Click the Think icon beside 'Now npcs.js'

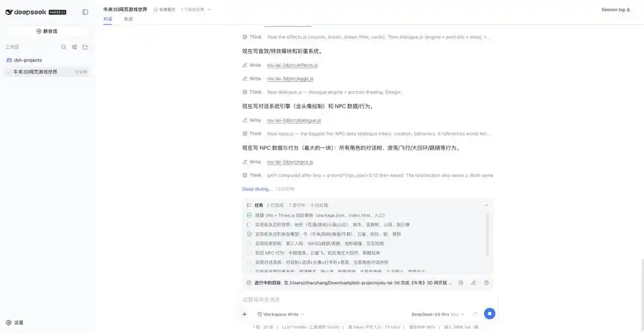(x=245, y=134)
